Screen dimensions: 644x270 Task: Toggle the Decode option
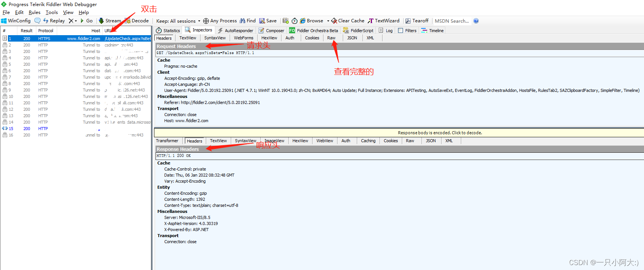[x=137, y=21]
